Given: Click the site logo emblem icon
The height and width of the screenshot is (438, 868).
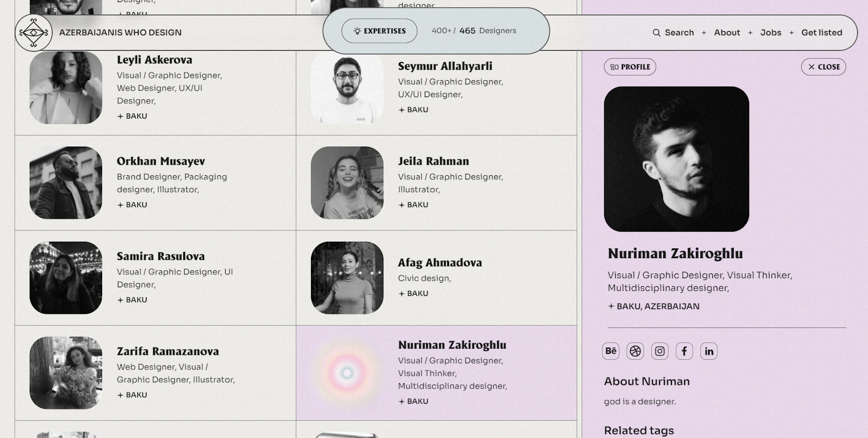Looking at the screenshot, I should pos(34,33).
